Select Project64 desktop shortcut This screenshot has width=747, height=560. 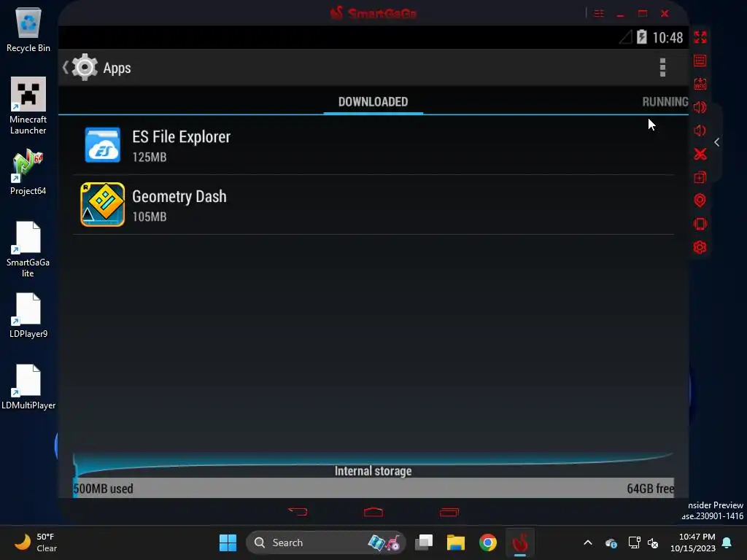28,172
